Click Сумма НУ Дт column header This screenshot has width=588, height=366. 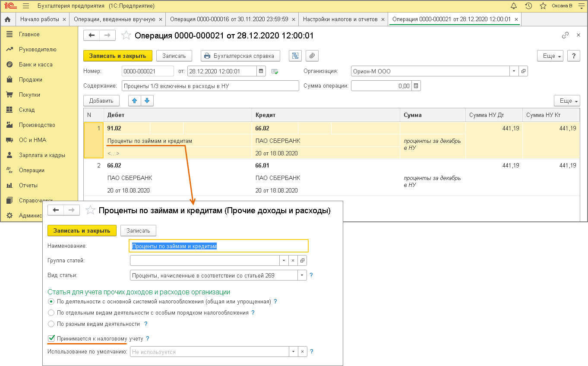[x=494, y=115]
